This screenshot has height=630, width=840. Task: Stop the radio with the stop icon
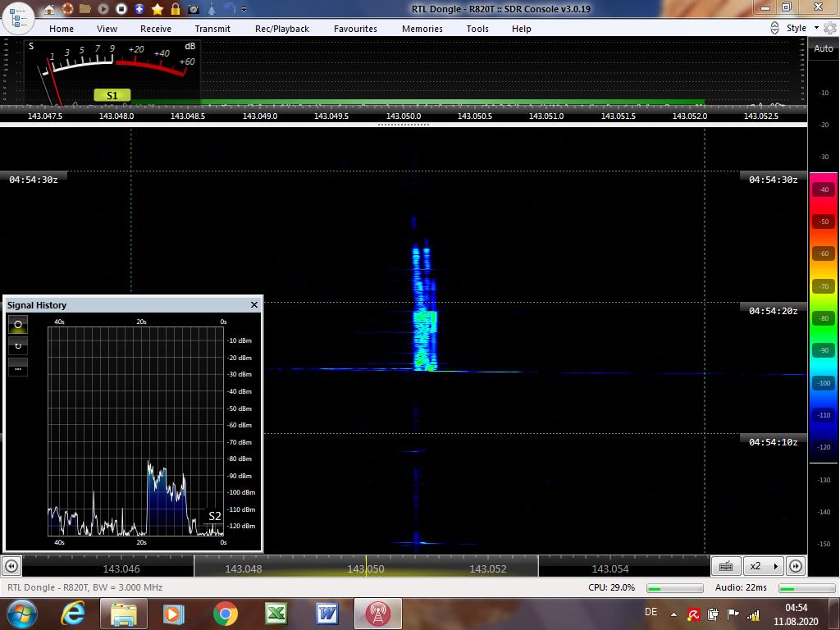pyautogui.click(x=121, y=8)
